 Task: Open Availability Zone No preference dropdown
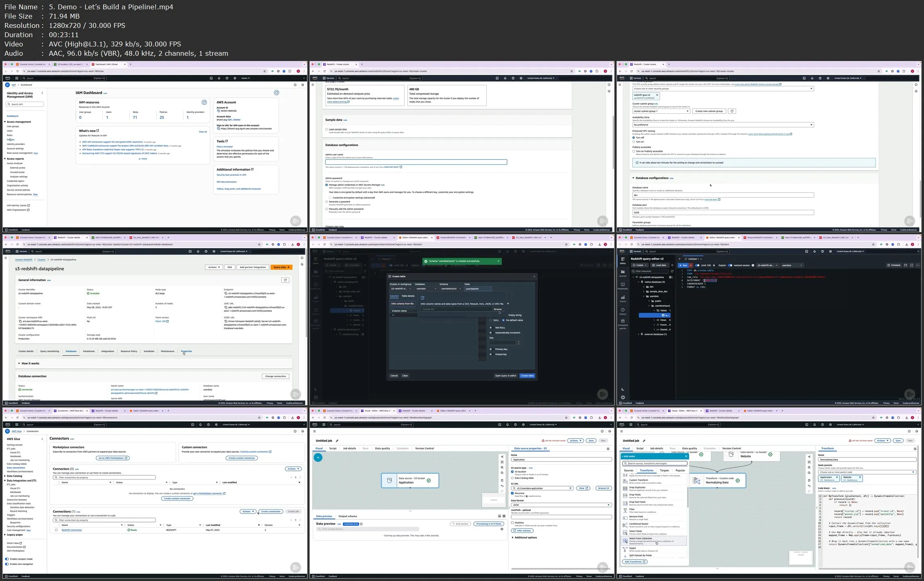click(x=723, y=125)
